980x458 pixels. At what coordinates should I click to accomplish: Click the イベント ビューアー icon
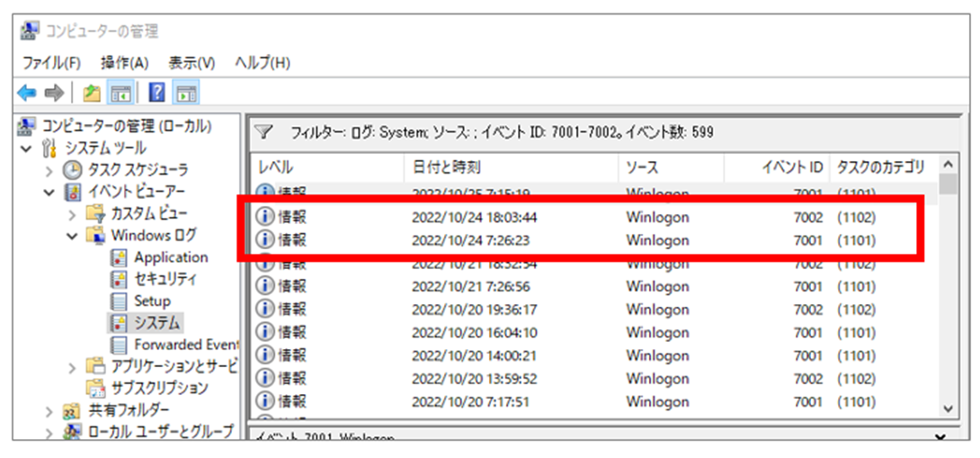point(73,192)
